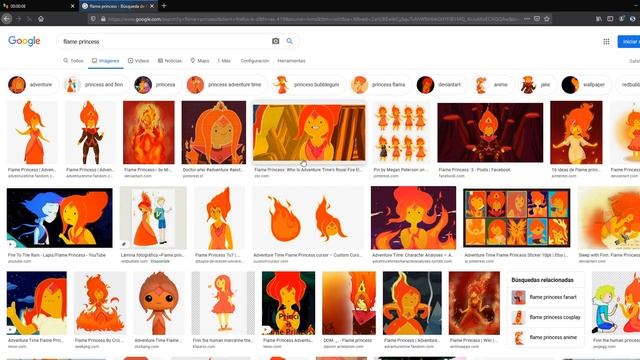The width and height of the screenshot is (640, 360).
Task: Close the first browser tab
Action: (72, 6)
